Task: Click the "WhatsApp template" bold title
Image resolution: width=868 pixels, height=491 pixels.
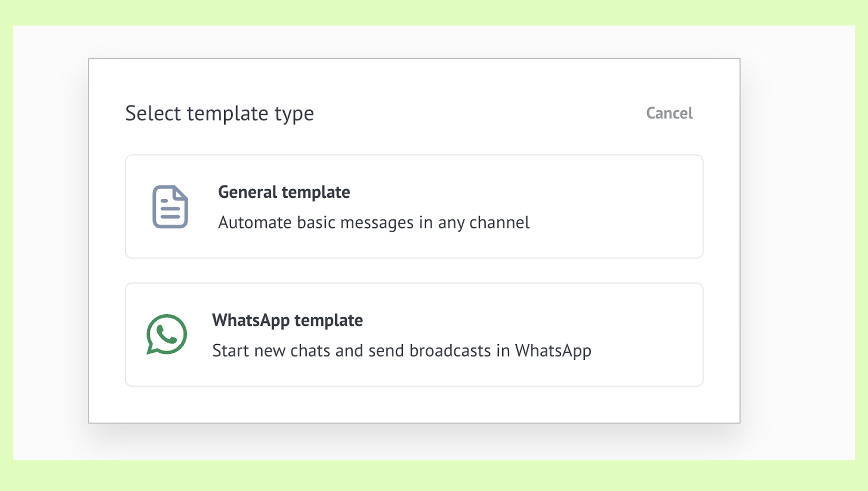Action: pyautogui.click(x=287, y=320)
